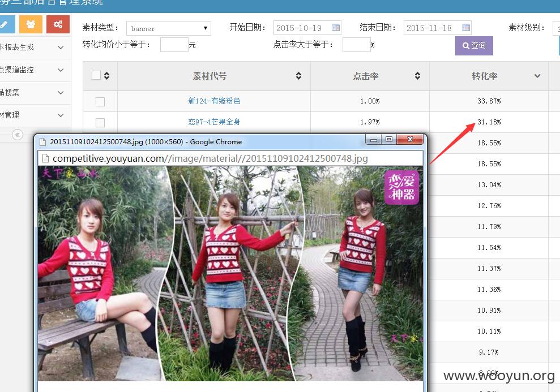Click the 33.87% conversion rate cell

tap(489, 101)
